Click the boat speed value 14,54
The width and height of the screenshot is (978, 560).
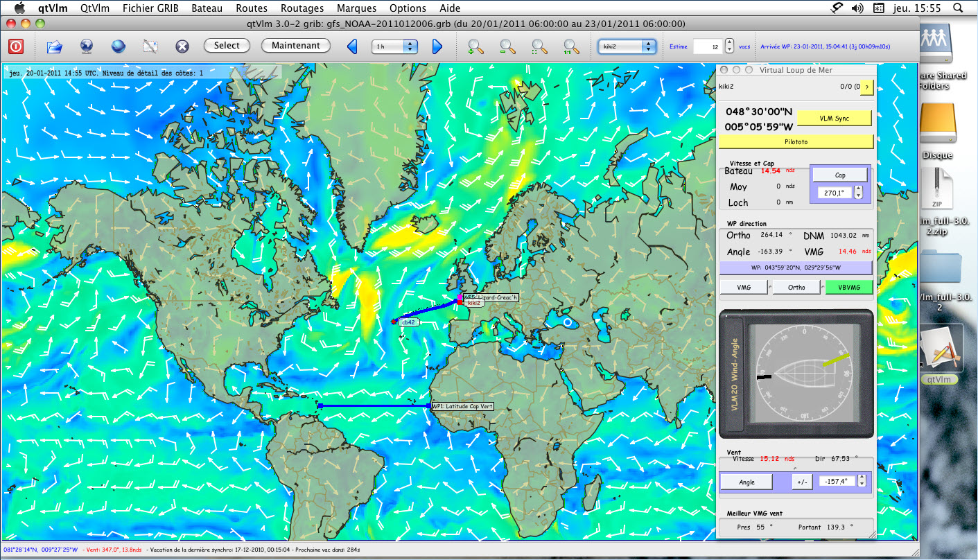[x=771, y=170]
